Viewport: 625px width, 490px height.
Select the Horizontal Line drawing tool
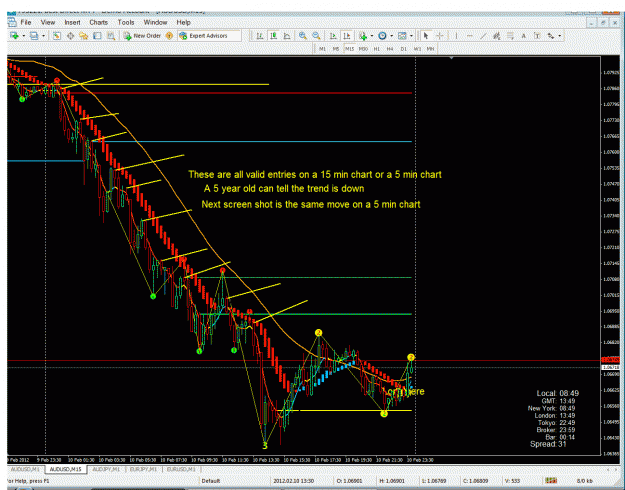pos(470,36)
